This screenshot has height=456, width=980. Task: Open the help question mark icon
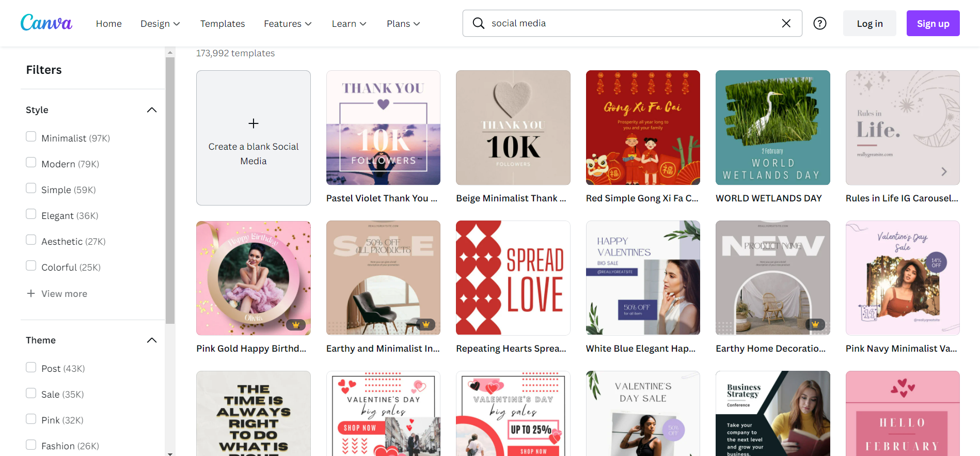pyautogui.click(x=820, y=23)
